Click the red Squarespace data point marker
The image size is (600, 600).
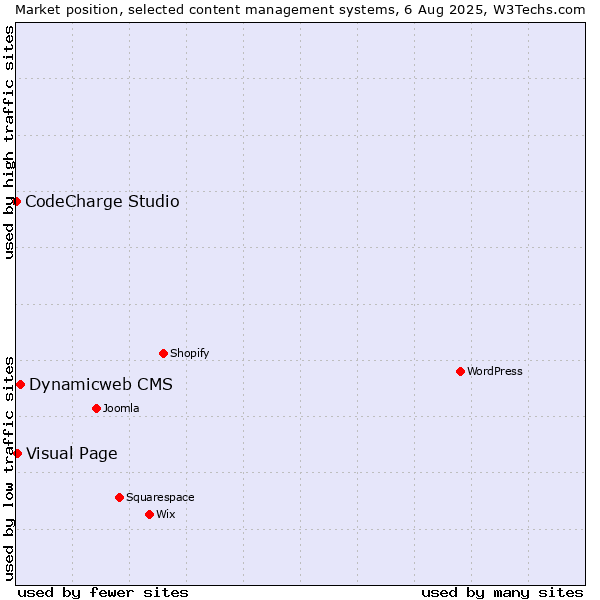tap(119, 497)
